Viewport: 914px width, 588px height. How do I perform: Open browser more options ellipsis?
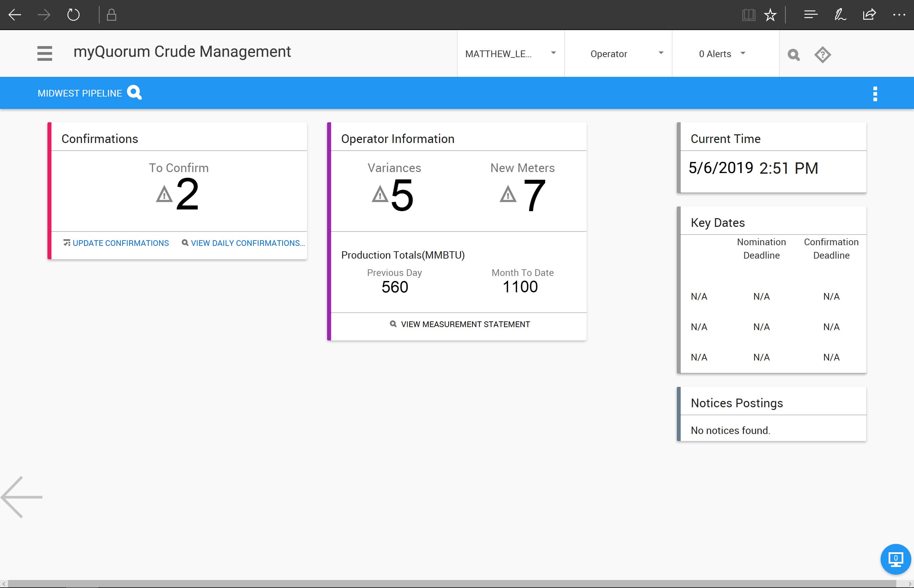coord(899,15)
